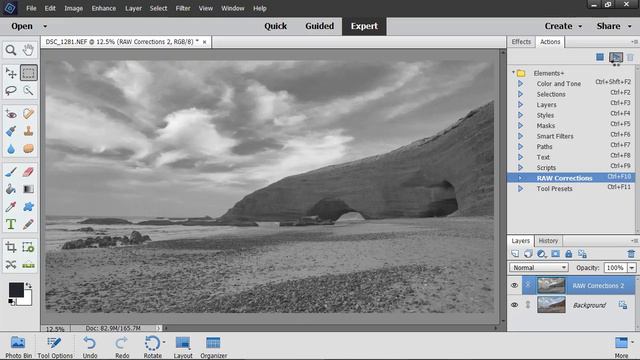
Task: Toggle lock transparent pixels in Layers panel
Action: coord(582,254)
